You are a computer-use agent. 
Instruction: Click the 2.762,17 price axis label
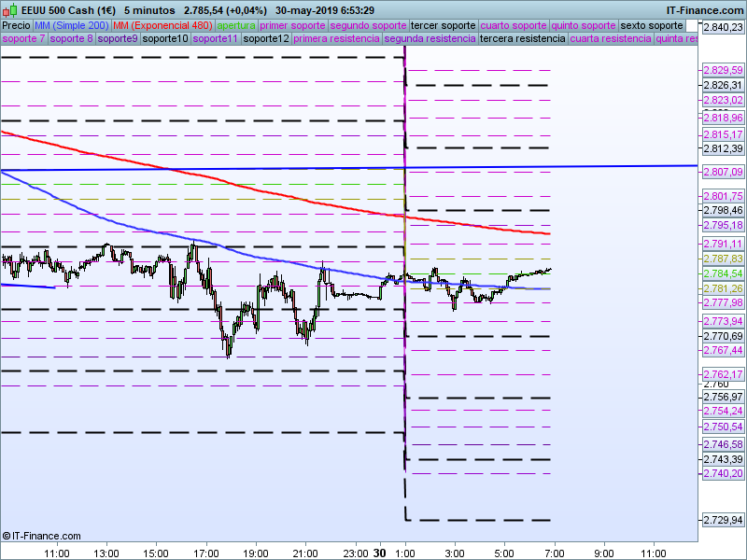(723, 374)
